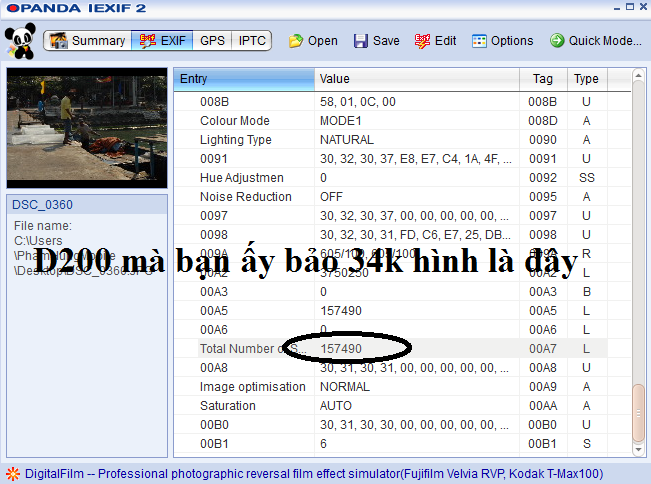Click the DSC_0360 file title
This screenshot has height=484, width=651.
click(42, 205)
